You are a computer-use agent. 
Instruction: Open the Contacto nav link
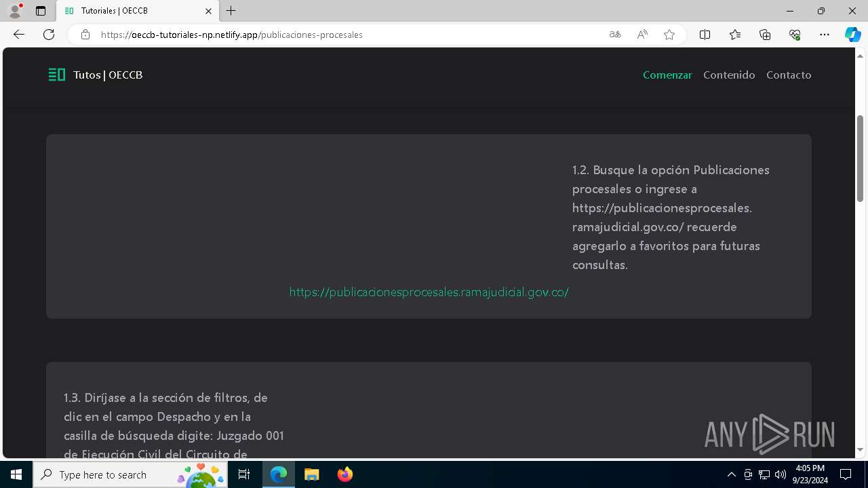point(789,75)
